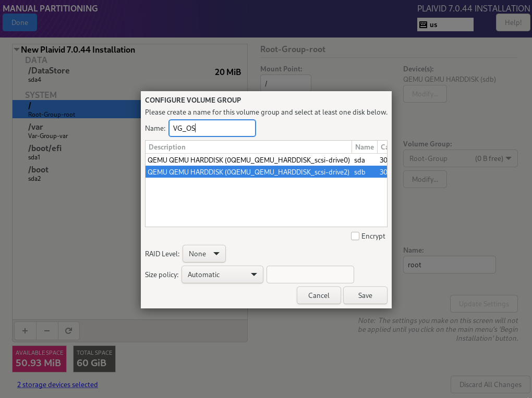Open the RAID Level dropdown

[x=204, y=254]
